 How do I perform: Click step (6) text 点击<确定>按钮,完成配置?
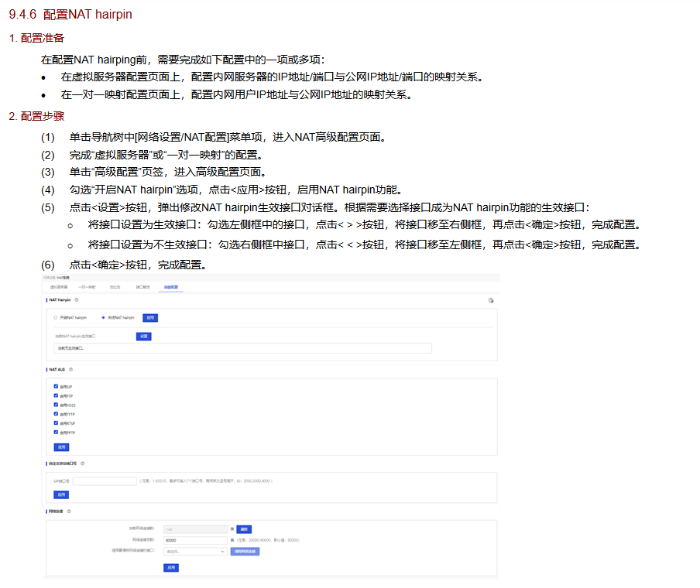pyautogui.click(x=138, y=265)
